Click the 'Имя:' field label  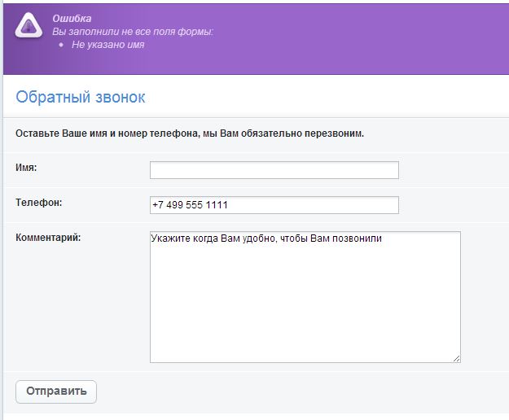[x=26, y=168]
